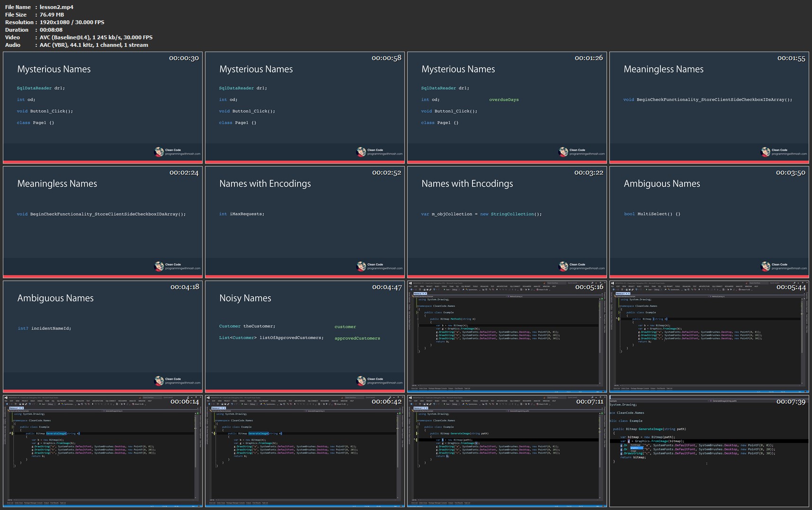Click the file name lesson2.mp4
812x510 pixels.
(x=56, y=7)
